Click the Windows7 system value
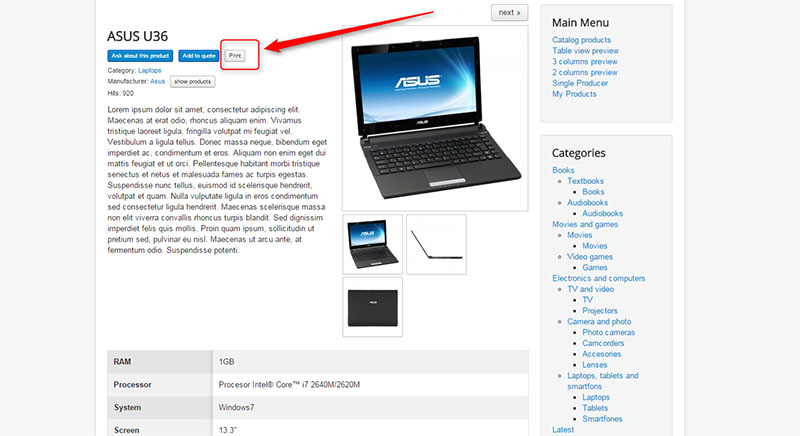 coord(236,407)
